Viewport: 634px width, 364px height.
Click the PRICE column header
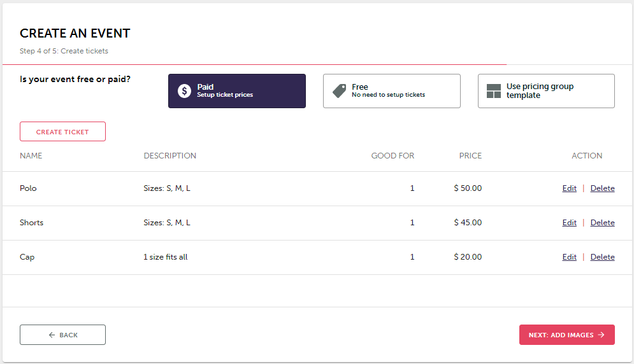click(x=470, y=155)
